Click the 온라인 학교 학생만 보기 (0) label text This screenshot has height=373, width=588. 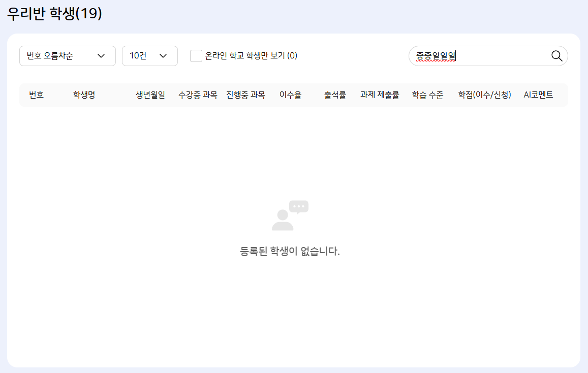[x=251, y=56]
